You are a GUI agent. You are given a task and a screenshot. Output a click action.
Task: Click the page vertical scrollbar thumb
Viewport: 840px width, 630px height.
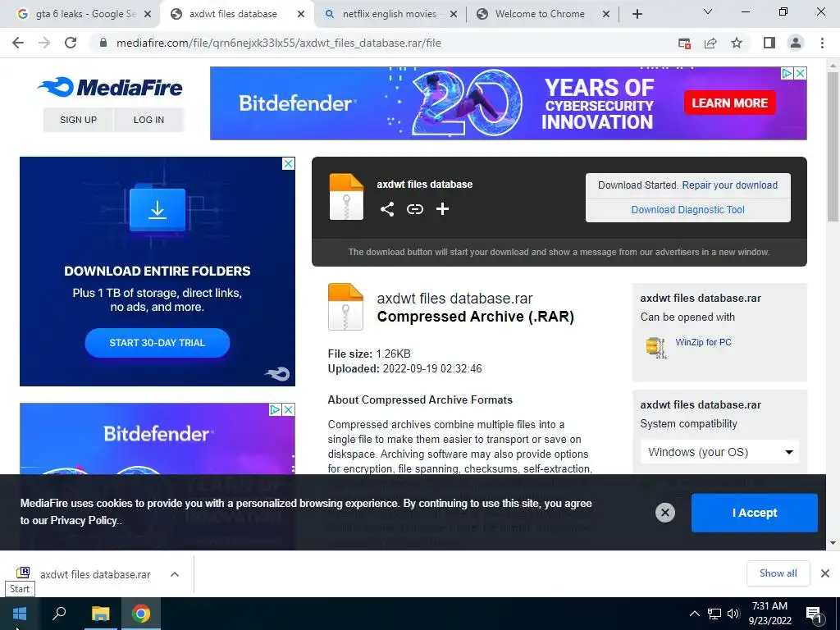(x=833, y=146)
